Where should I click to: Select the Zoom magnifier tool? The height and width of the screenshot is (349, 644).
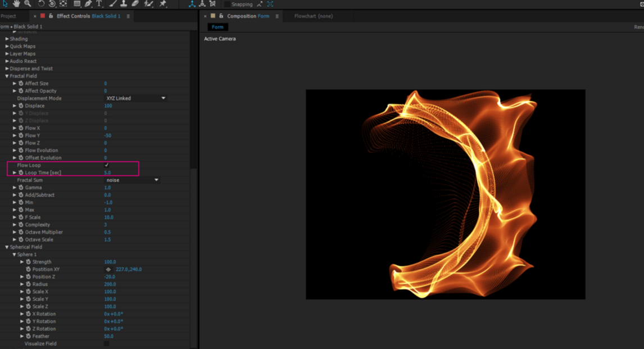point(28,4)
